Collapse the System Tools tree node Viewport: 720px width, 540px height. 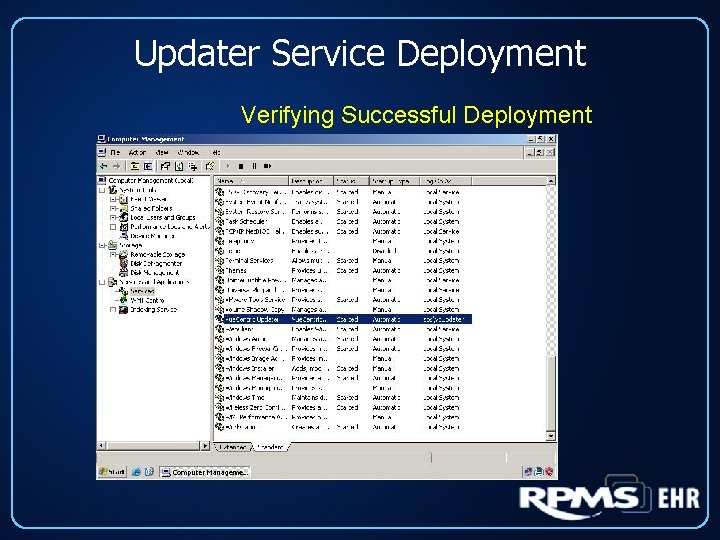pos(102,190)
